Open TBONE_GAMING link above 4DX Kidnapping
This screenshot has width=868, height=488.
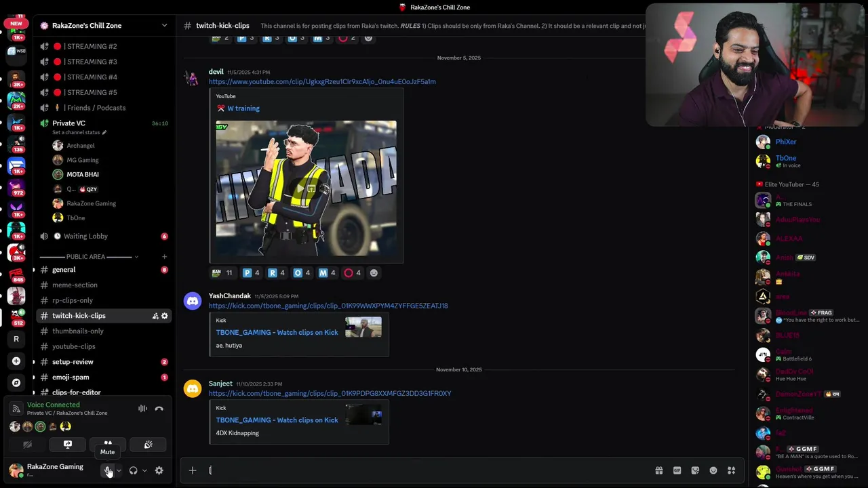click(x=277, y=420)
